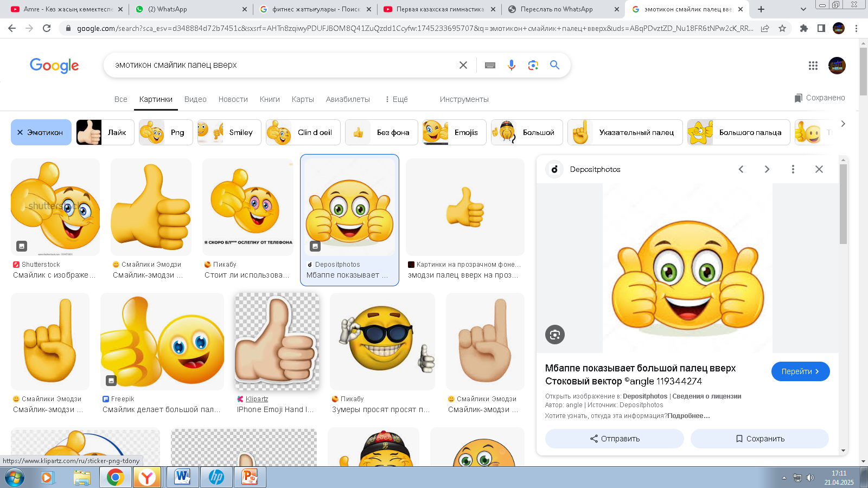Switch to the Новости results tab
868x488 pixels.
[x=233, y=99]
